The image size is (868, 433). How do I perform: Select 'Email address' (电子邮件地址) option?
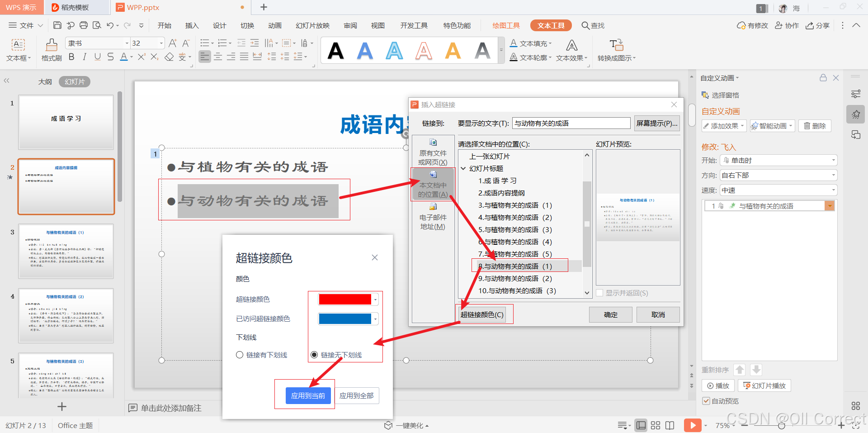433,216
